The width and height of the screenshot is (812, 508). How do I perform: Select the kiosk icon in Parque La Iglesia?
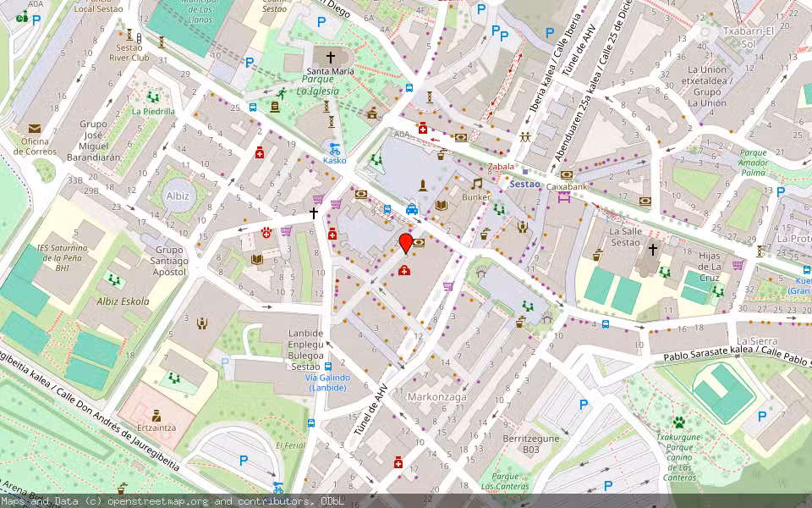372,113
